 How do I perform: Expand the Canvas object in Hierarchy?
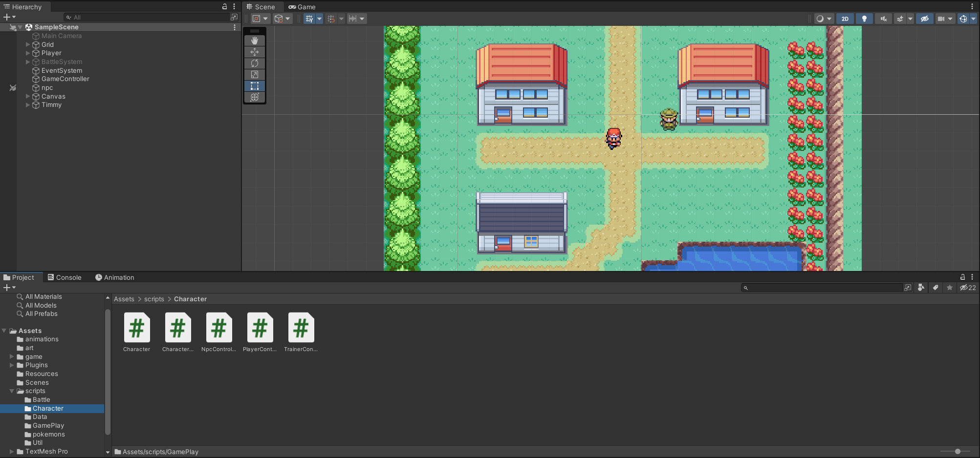(28, 97)
